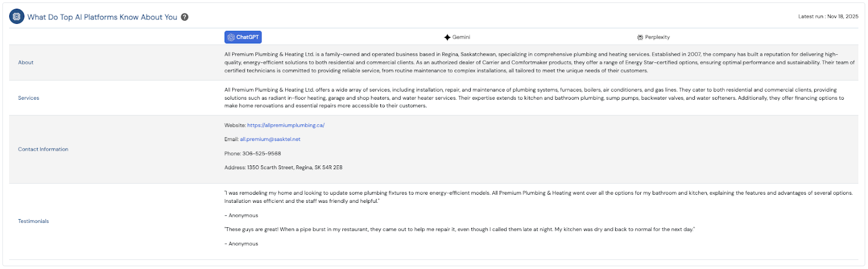Click the restaurant pipe burst testimonial
This screenshot has width=868, height=269.
459,229
